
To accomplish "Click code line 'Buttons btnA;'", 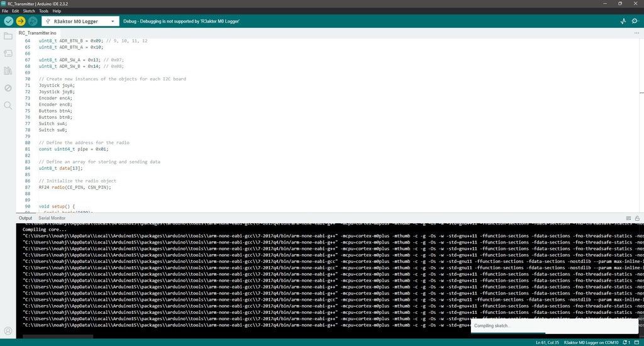I will pyautogui.click(x=55, y=111).
